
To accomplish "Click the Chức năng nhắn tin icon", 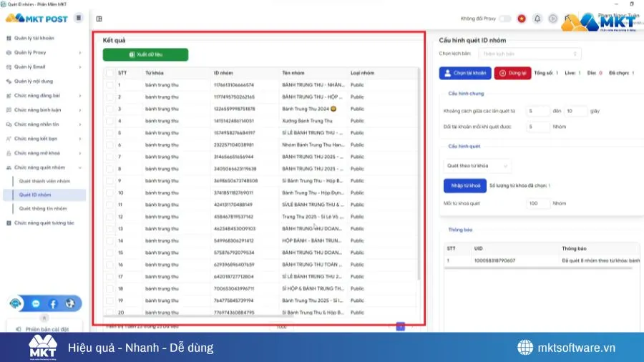I will tap(9, 124).
